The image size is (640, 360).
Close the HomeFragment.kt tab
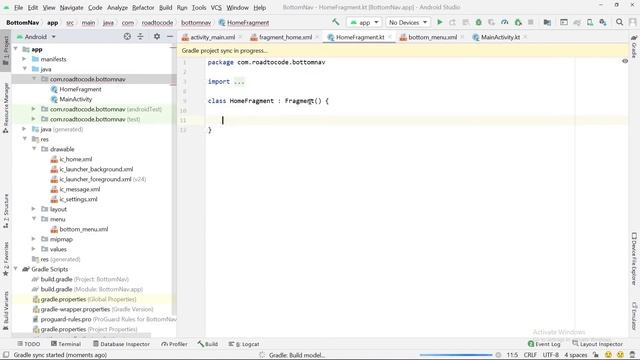390,37
